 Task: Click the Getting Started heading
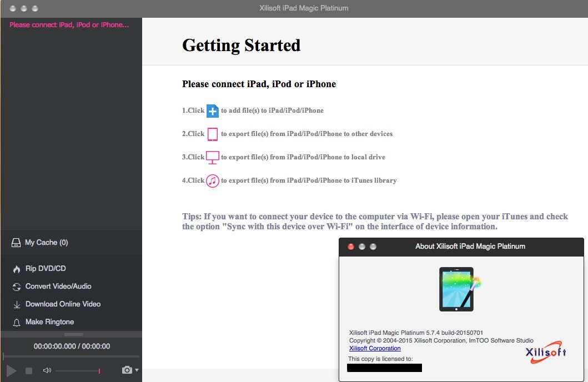(x=241, y=46)
